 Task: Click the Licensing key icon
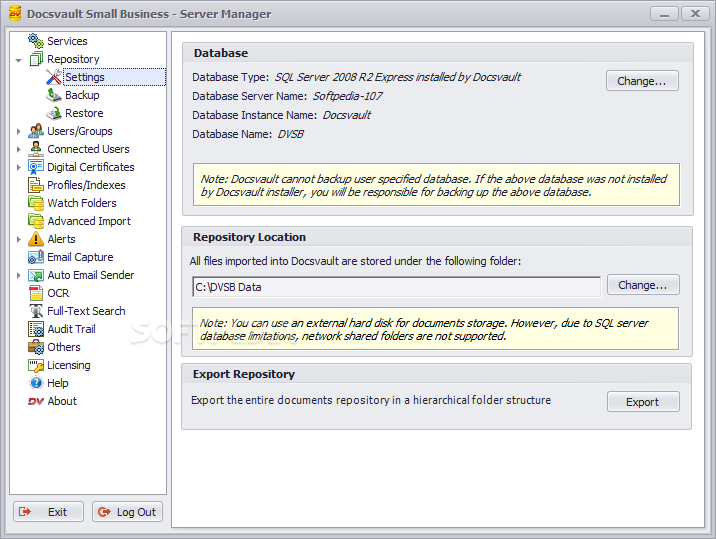pos(36,365)
